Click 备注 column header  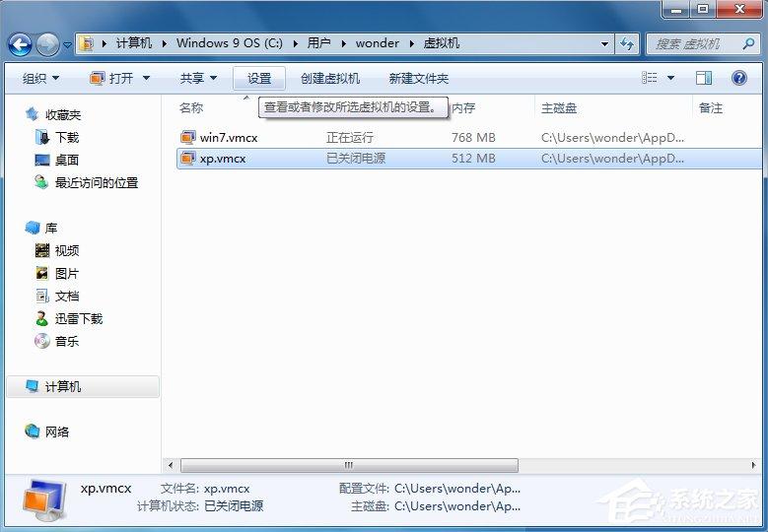tap(711, 107)
